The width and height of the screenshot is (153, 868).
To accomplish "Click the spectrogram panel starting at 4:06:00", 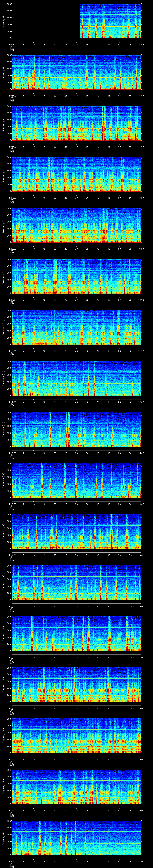I will pyautogui.click(x=77, y=123).
